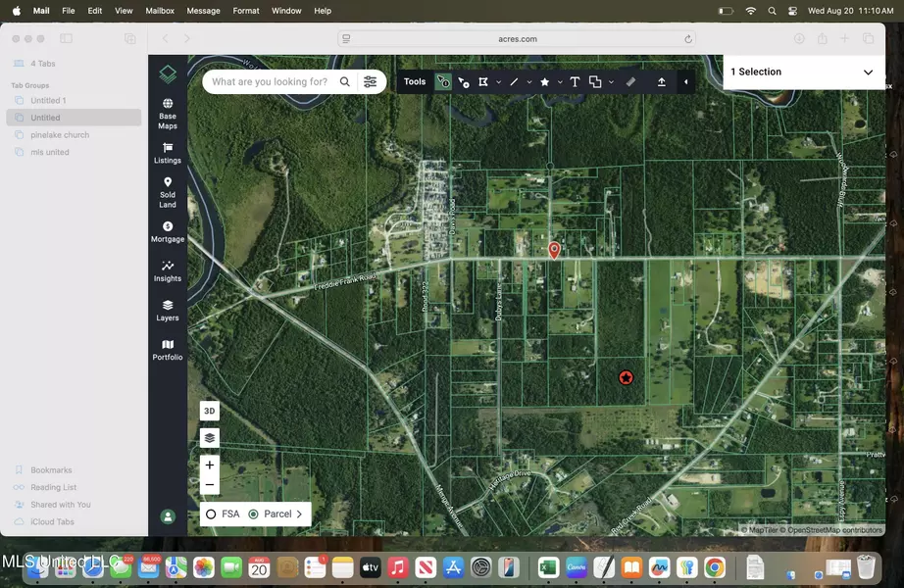Viewport: 904px width, 588px height.
Task: Select the eraser tool in toolbar
Action: pyautogui.click(x=630, y=82)
